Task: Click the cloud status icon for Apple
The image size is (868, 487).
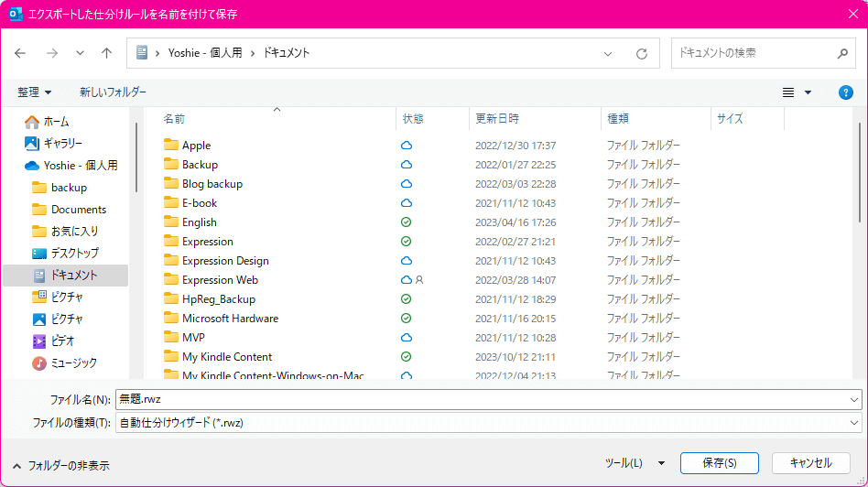Action: click(x=407, y=146)
